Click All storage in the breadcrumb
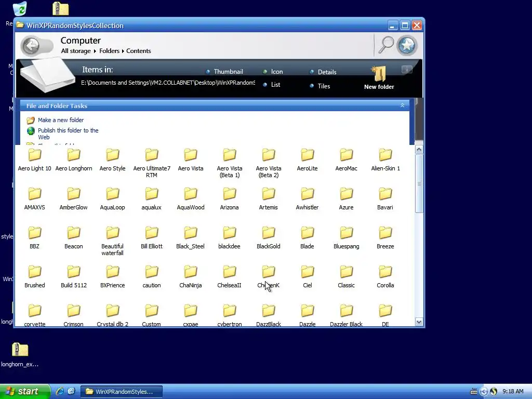The height and width of the screenshot is (399, 532). click(76, 51)
